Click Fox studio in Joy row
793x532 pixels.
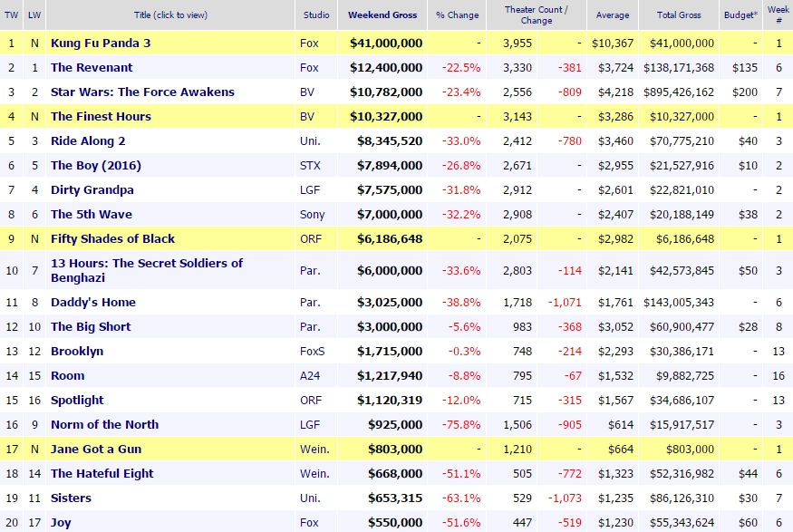coord(309,522)
